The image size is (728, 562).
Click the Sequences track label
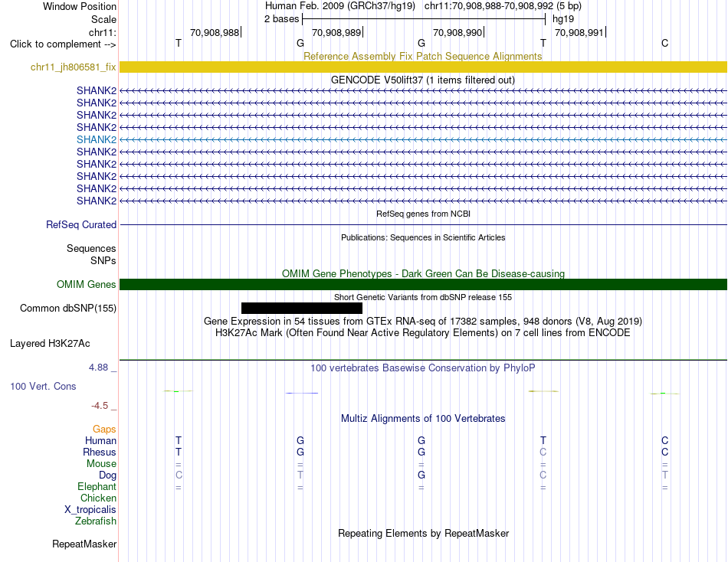[91, 248]
